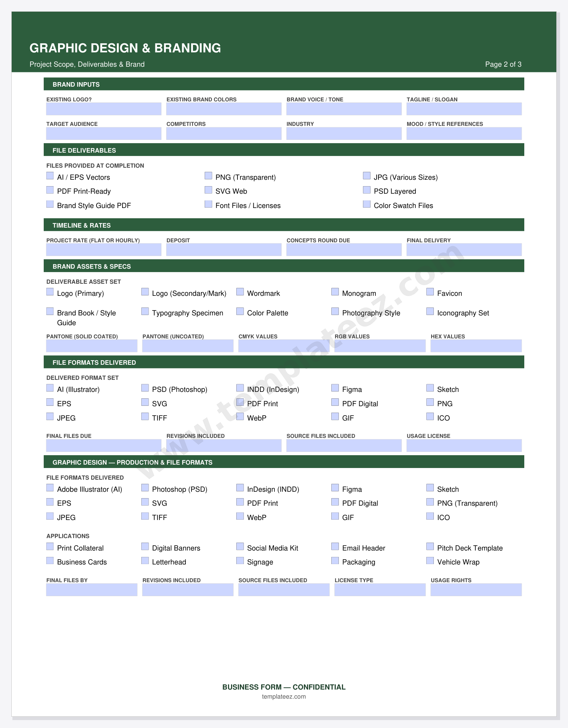Tick the Business Cards checkbox
The height and width of the screenshot is (728, 568).
(x=50, y=561)
